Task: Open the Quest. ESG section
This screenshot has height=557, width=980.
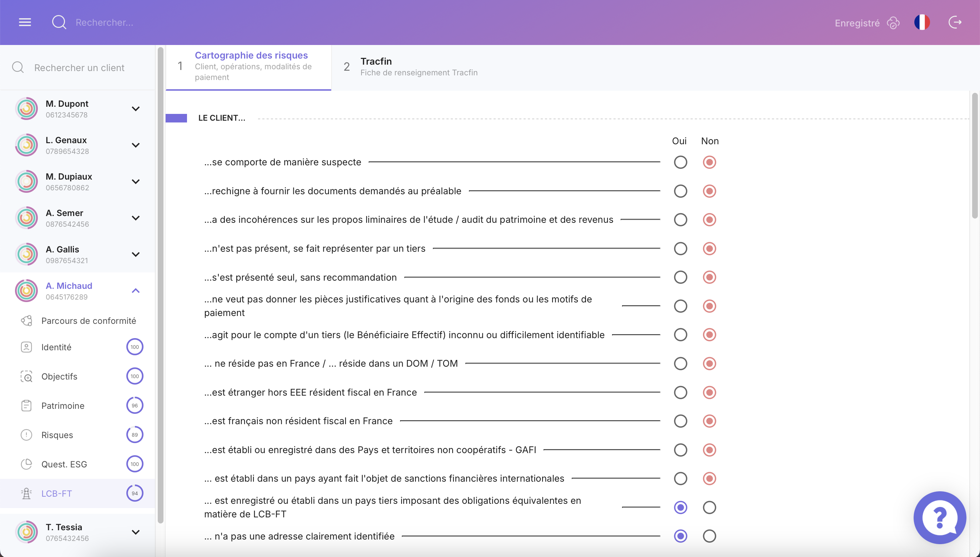Action: click(x=64, y=464)
